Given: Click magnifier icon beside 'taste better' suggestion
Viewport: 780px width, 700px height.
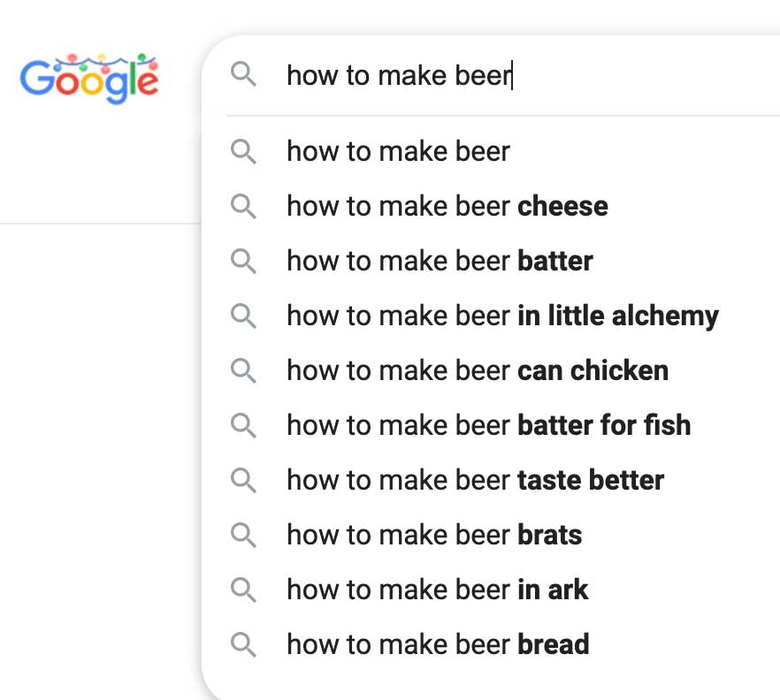Looking at the screenshot, I should point(243,480).
